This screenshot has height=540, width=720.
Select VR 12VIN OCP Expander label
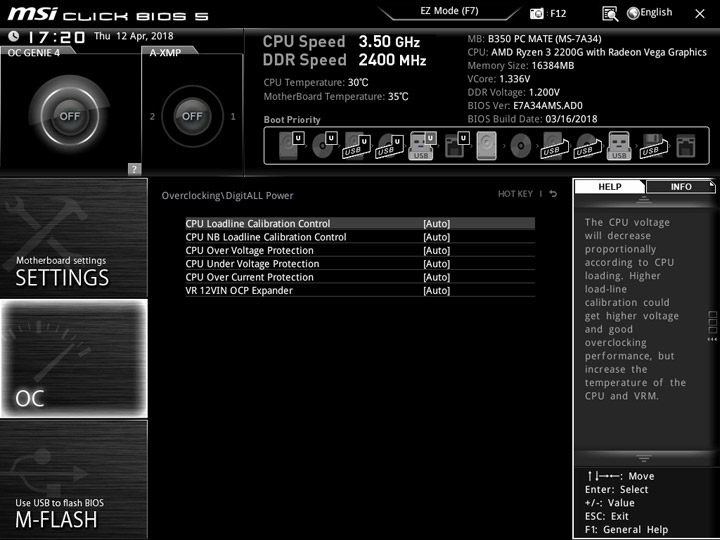pos(239,290)
